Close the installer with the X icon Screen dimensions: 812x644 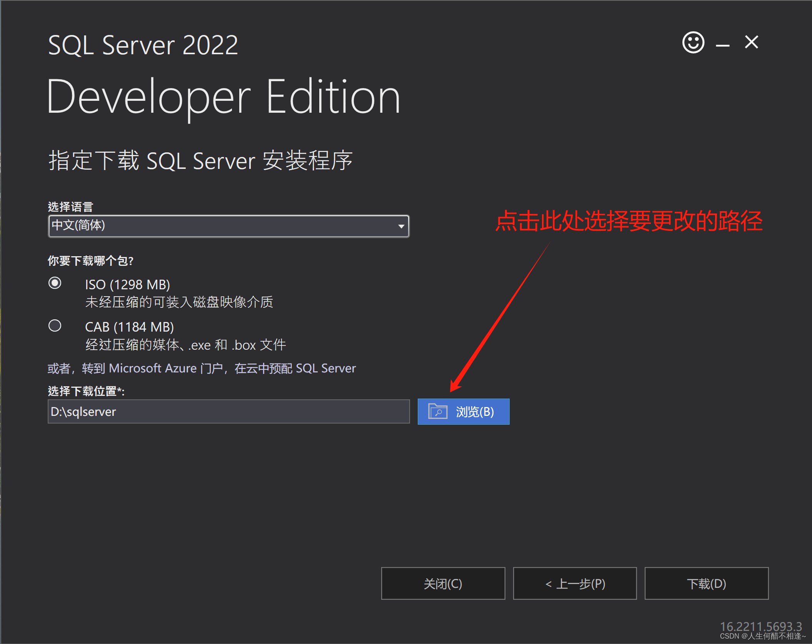tap(751, 42)
